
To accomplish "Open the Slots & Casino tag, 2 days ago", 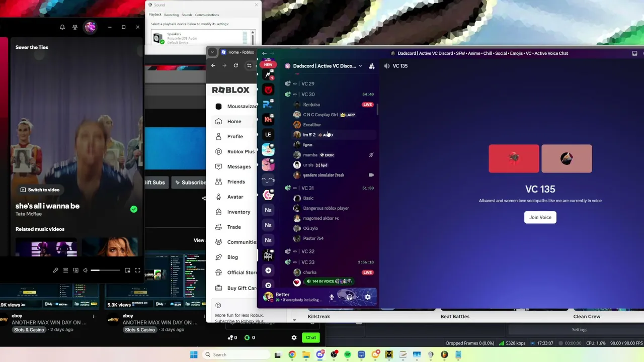I will pyautogui.click(x=29, y=330).
